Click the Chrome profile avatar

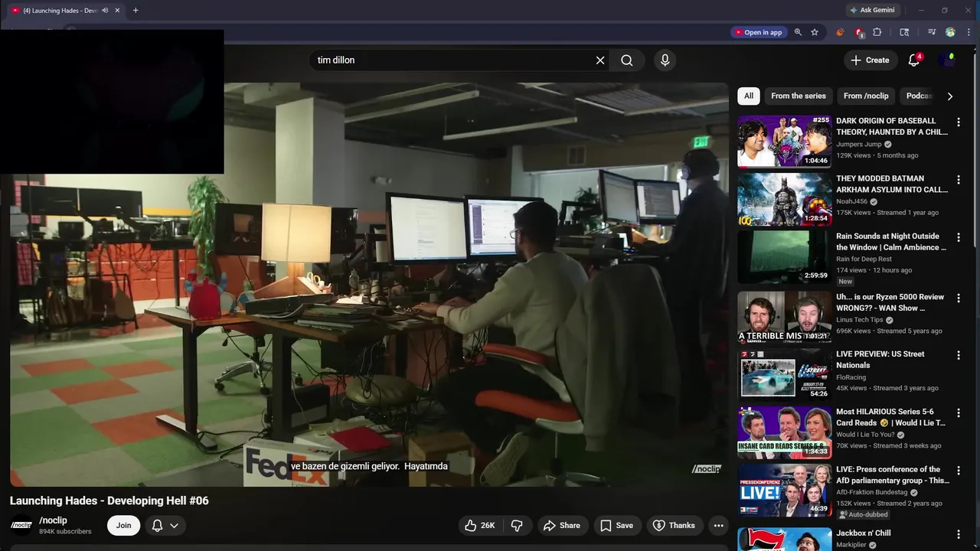tap(950, 32)
